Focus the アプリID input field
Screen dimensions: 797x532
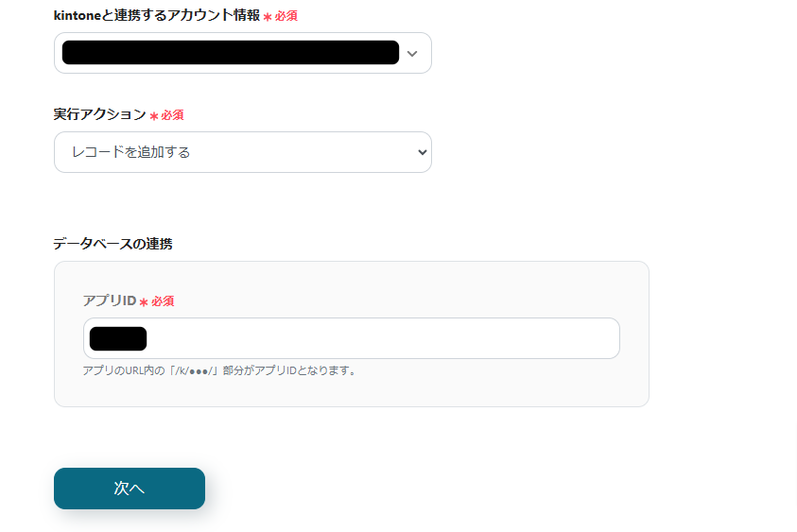[x=378, y=338]
